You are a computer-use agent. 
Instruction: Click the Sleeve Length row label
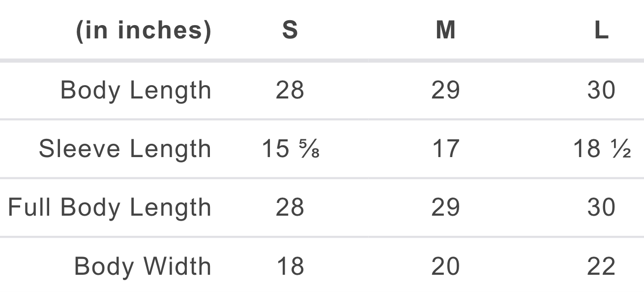[x=125, y=149]
